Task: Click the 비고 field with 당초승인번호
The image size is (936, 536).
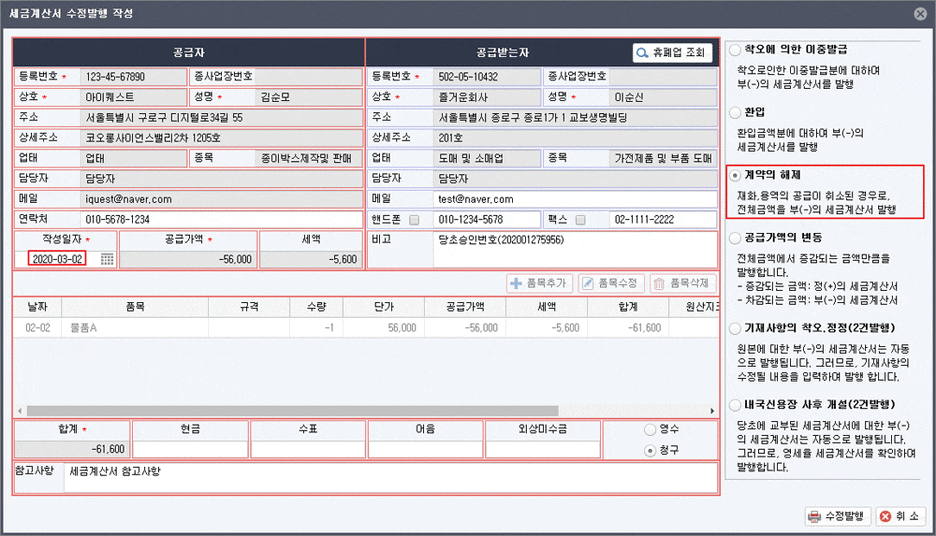Action: (x=575, y=249)
